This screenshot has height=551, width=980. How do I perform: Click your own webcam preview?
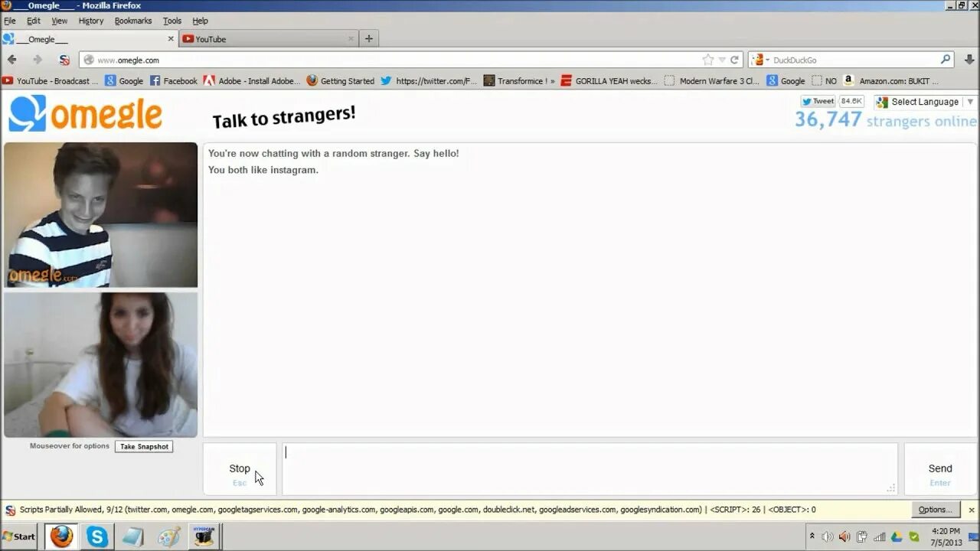coord(100,364)
